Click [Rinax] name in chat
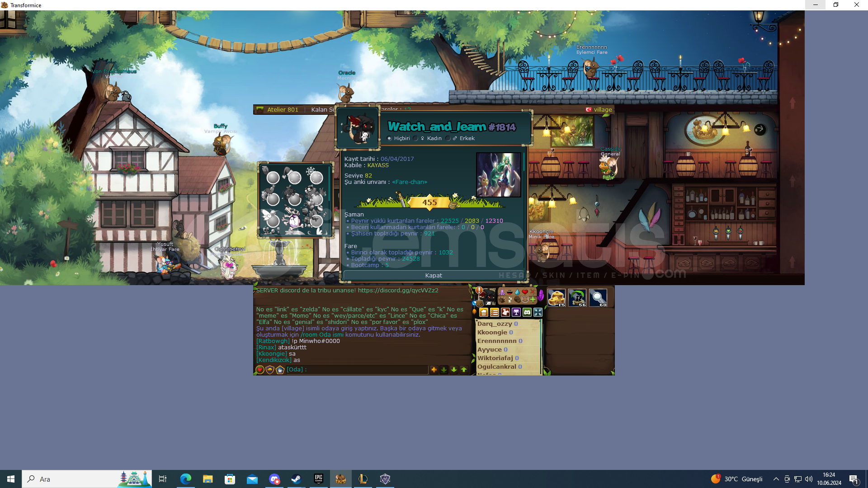This screenshot has width=868, height=488. point(266,347)
